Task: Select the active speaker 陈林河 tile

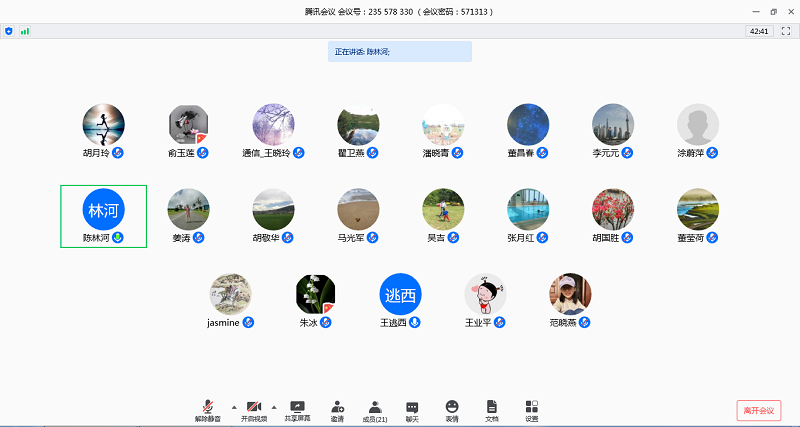Action: coord(103,215)
